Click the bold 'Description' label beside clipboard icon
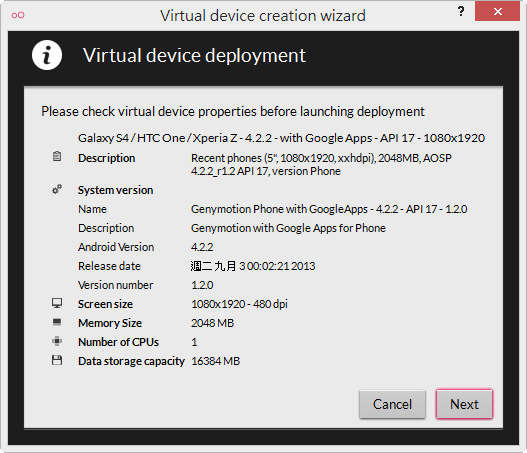Viewport: 527px width, 453px height. point(107,158)
